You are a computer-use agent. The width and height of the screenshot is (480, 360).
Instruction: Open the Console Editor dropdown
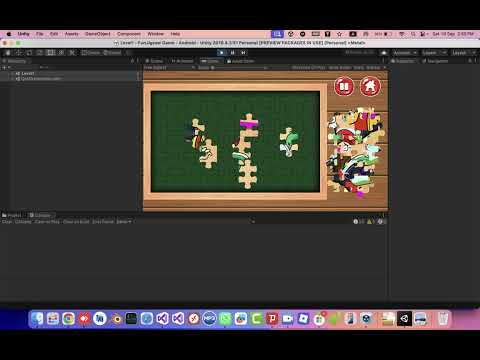124,222
